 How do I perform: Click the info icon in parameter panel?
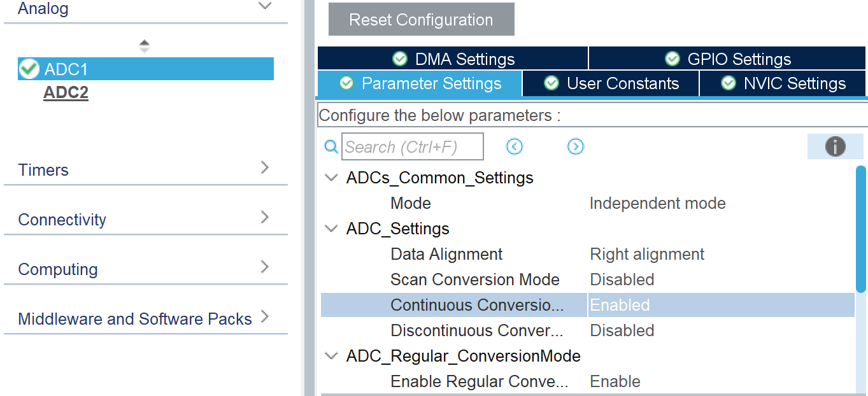point(835,147)
